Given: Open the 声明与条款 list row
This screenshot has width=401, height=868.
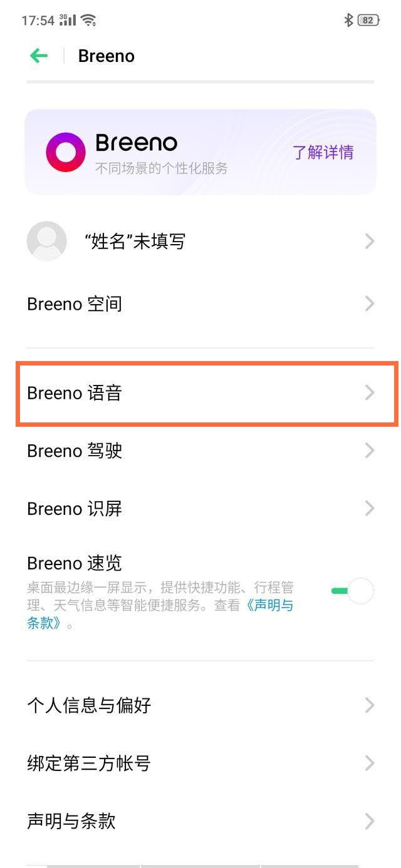Looking at the screenshot, I should [71, 821].
